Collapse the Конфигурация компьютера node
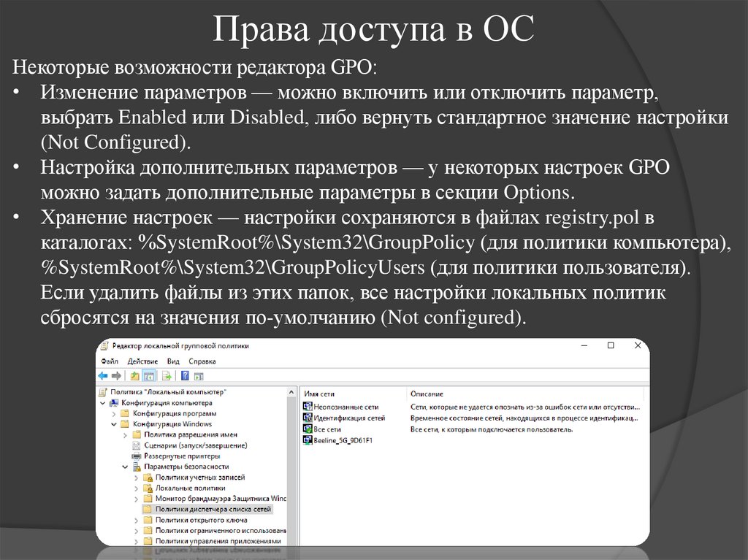This screenshot has height=560, width=748. (102, 403)
